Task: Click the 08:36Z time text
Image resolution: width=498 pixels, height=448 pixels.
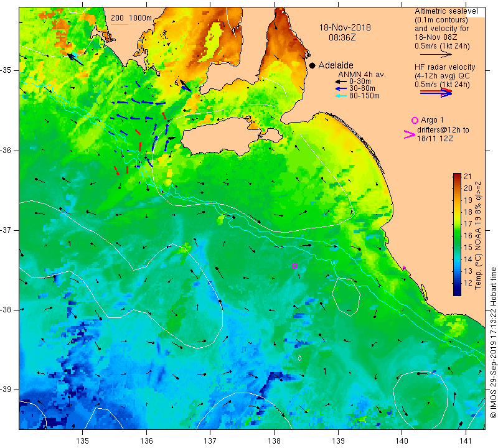Action: 342,37
